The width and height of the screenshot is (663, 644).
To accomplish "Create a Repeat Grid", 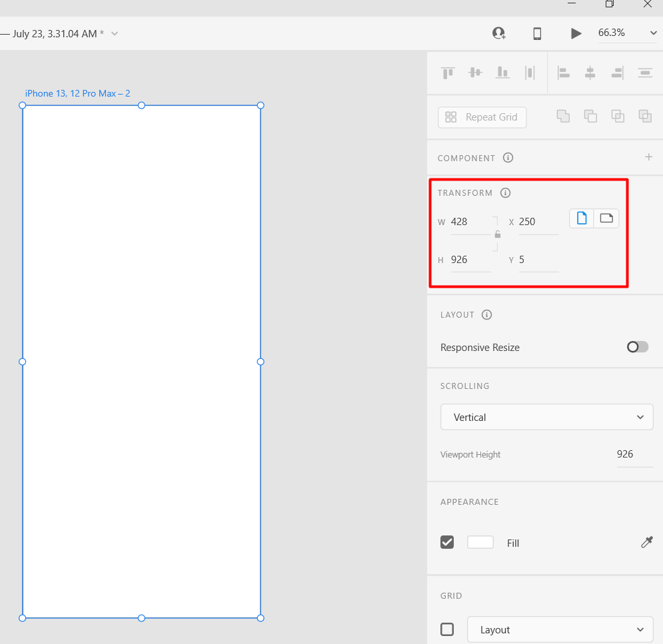I will click(482, 117).
